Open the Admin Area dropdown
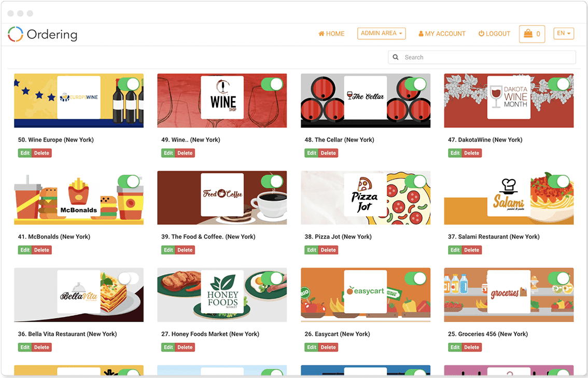Image resolution: width=588 pixels, height=378 pixels. [x=382, y=33]
